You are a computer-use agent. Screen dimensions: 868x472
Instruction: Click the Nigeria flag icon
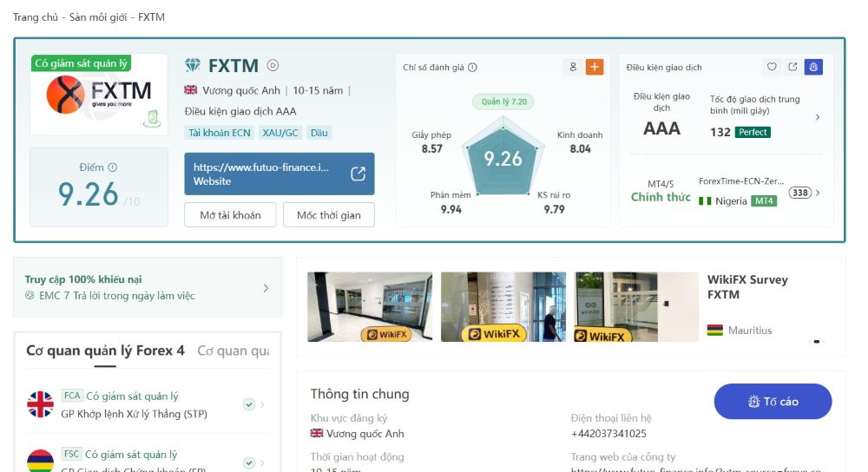click(705, 201)
